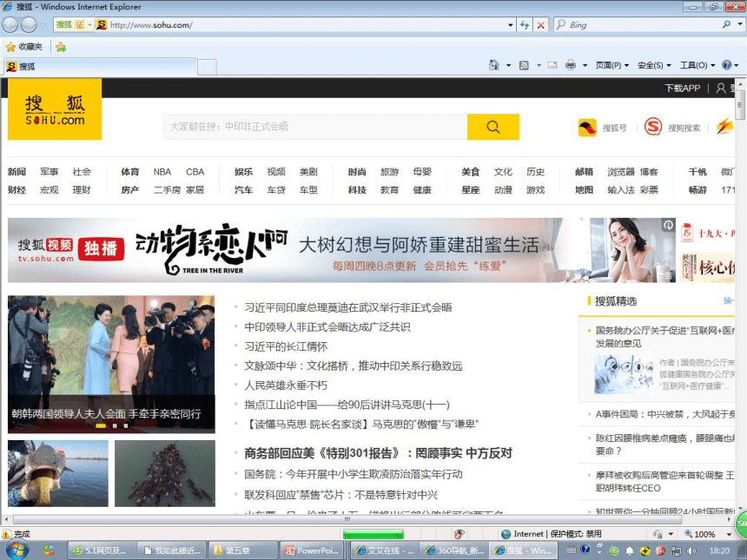Click the Help question mark icon

[726, 65]
